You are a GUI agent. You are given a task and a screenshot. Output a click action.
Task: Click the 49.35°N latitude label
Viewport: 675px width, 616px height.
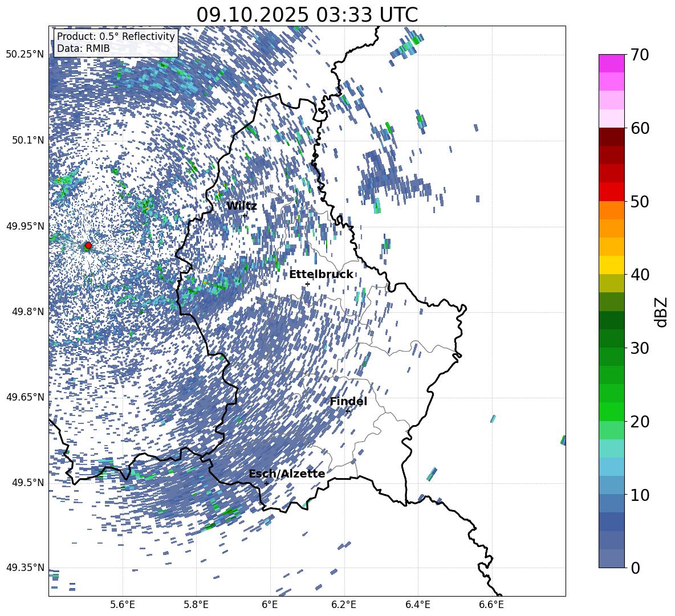[x=25, y=568]
